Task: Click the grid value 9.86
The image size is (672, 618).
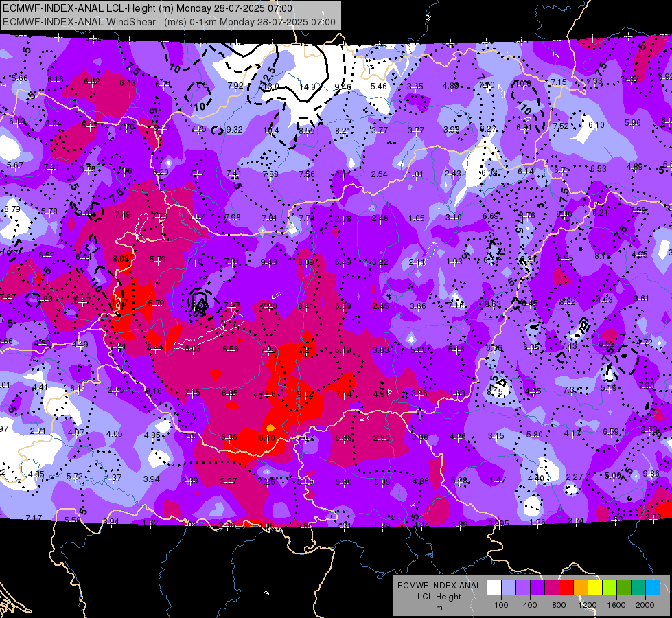Action: pos(651,474)
